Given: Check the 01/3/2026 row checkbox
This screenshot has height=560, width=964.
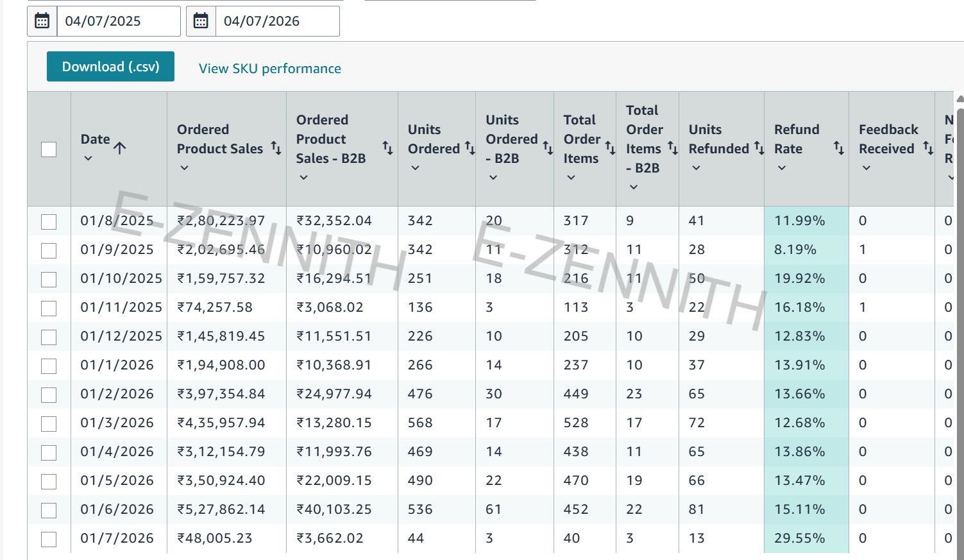Looking at the screenshot, I should 49,424.
